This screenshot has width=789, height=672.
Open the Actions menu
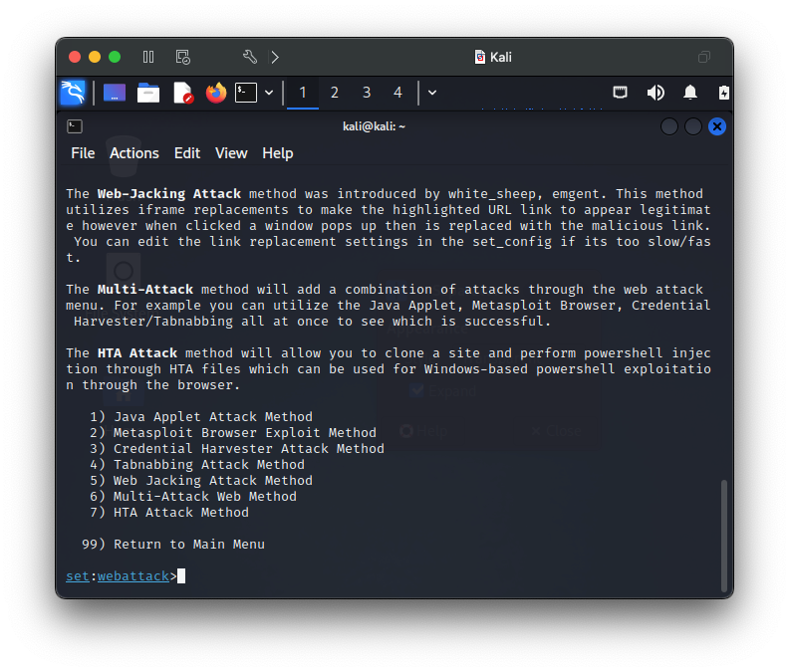[x=134, y=153]
